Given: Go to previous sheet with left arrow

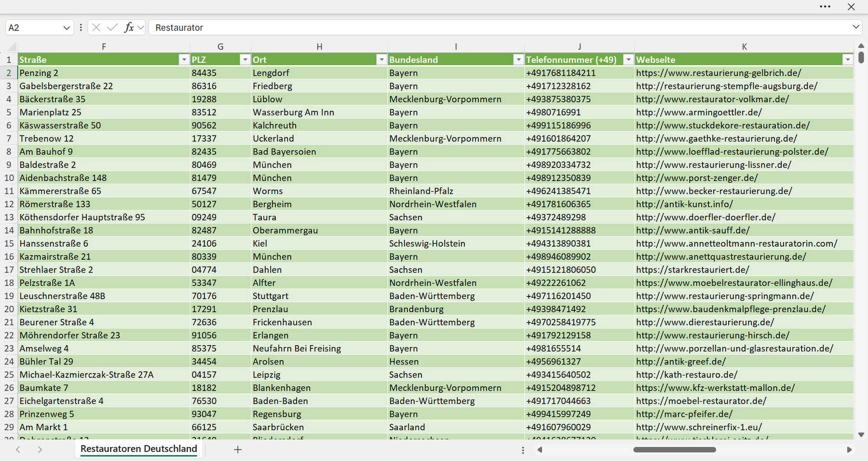Looking at the screenshot, I should coord(18,449).
